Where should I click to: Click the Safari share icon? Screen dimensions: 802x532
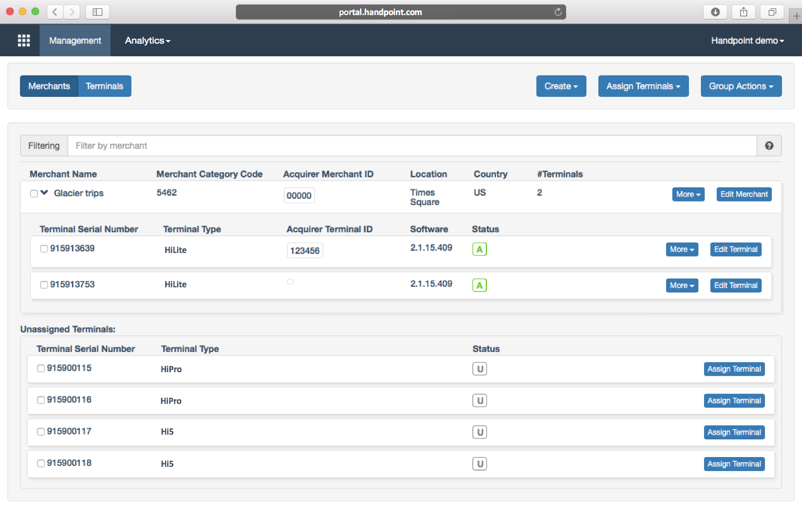743,12
